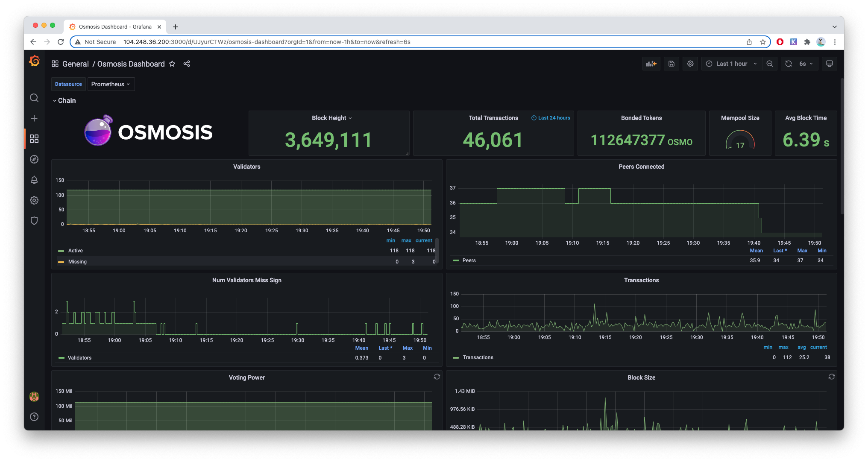The image size is (868, 462).
Task: Click the Peers legend color swatch
Action: 456,260
